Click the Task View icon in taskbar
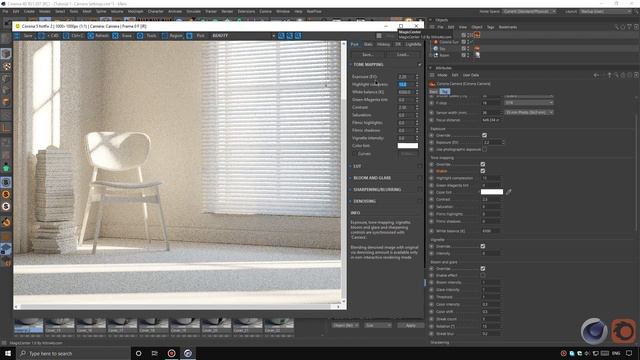 click(x=155, y=353)
